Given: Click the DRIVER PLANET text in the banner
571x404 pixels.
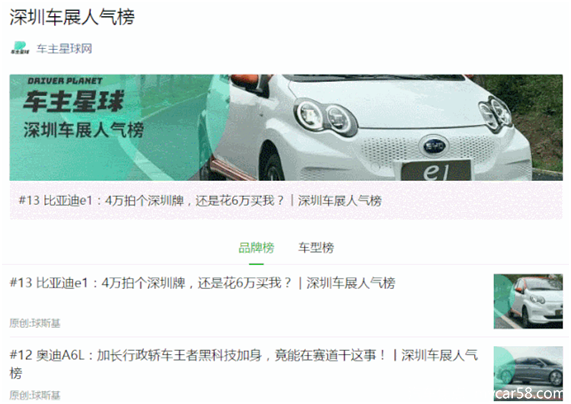Looking at the screenshot, I should click(65, 81).
